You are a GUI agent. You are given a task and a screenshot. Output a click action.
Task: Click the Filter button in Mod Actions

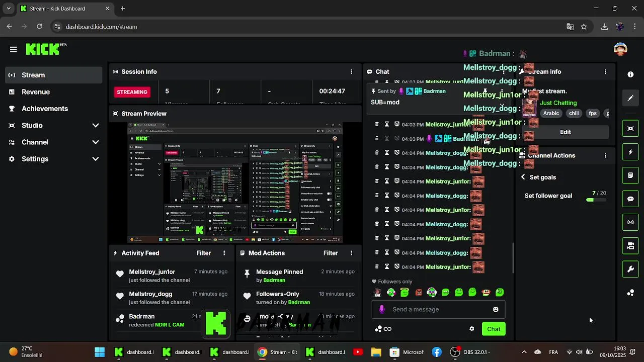pos(331,253)
